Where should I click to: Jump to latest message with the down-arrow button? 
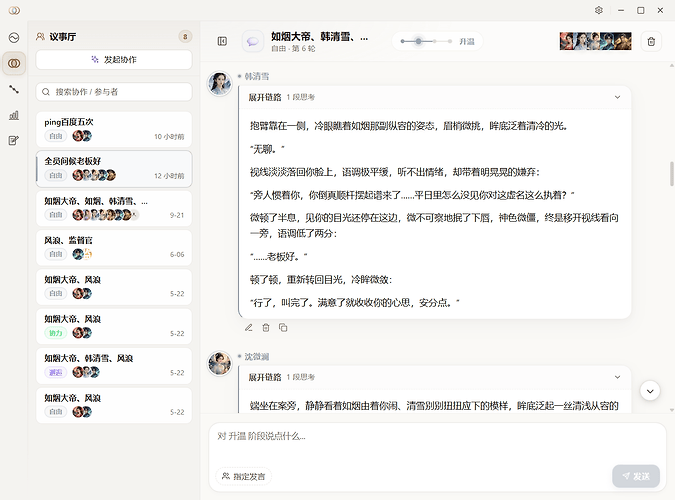point(650,391)
